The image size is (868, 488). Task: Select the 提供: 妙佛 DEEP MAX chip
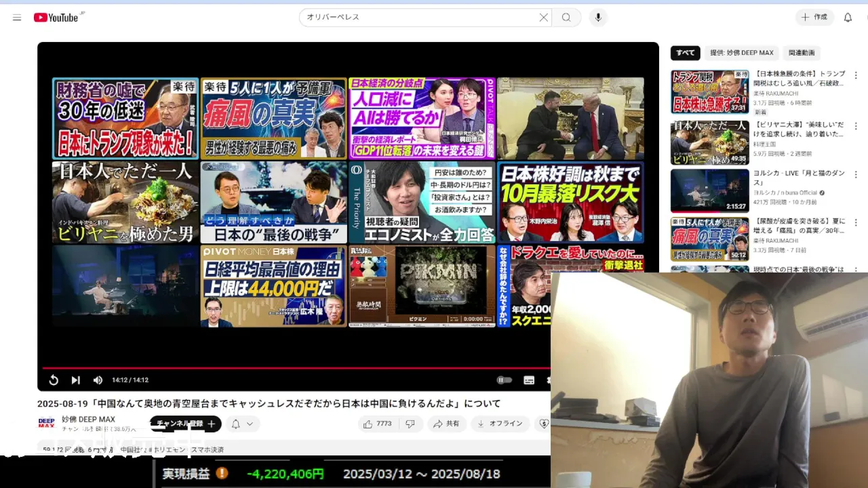tap(741, 53)
